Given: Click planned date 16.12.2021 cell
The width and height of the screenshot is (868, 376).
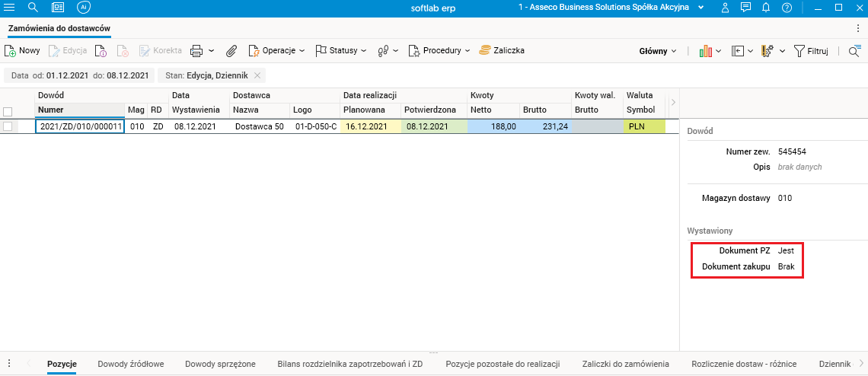Looking at the screenshot, I should pos(370,126).
